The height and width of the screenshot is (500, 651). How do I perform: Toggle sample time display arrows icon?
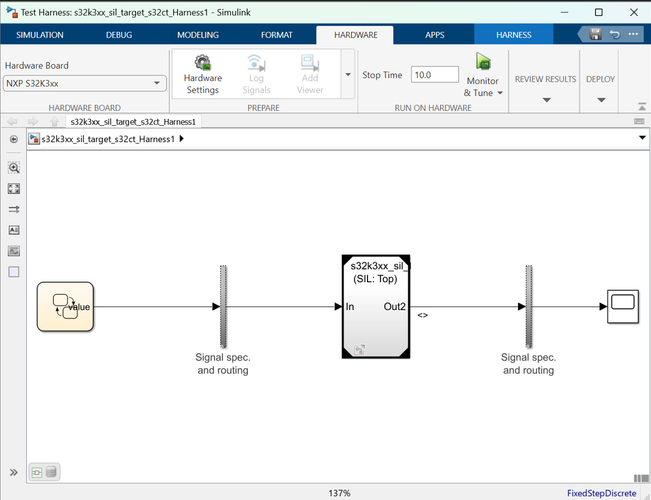coord(14,209)
